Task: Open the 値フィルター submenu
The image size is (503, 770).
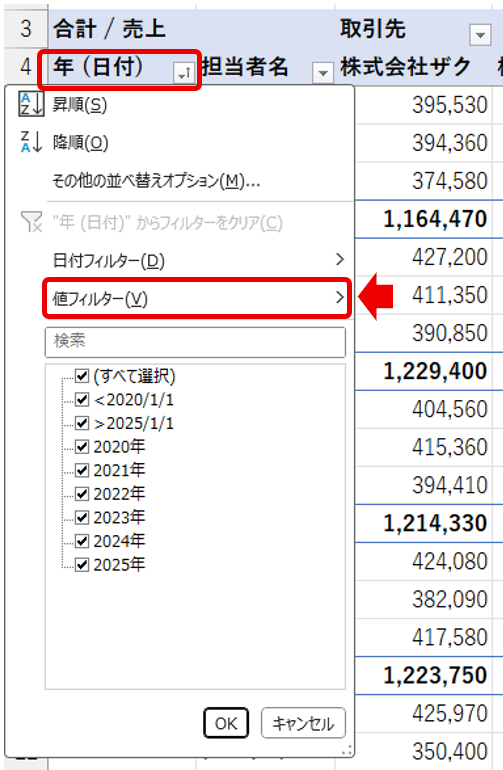Action: [197, 298]
